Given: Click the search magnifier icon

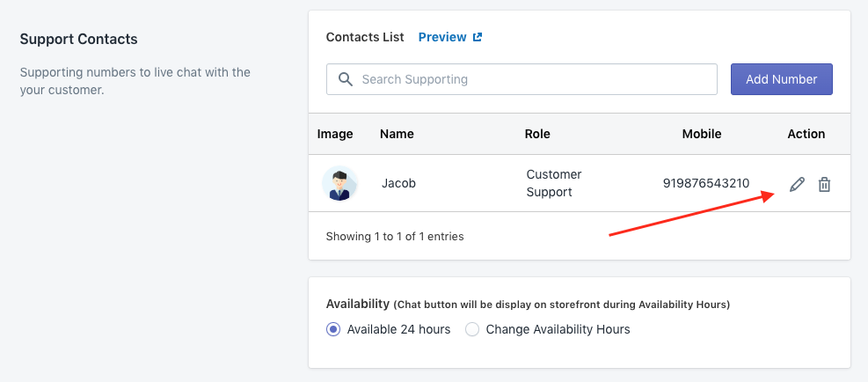Looking at the screenshot, I should [x=346, y=79].
